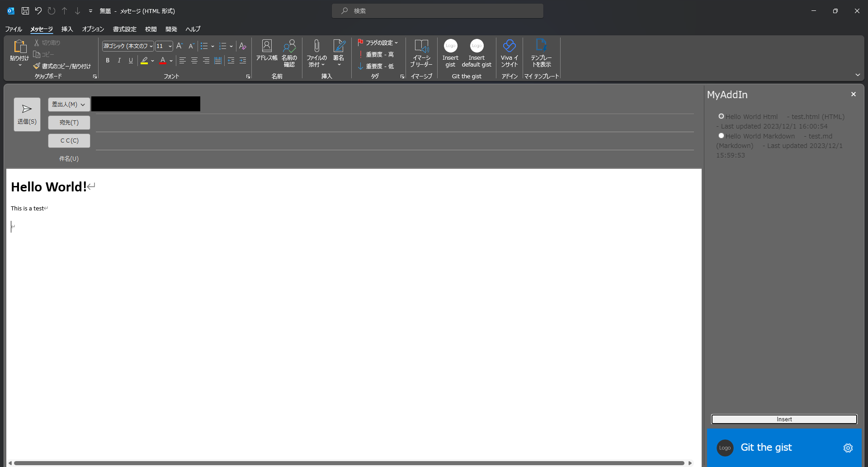Increase font size with the grow font icon

pyautogui.click(x=179, y=46)
